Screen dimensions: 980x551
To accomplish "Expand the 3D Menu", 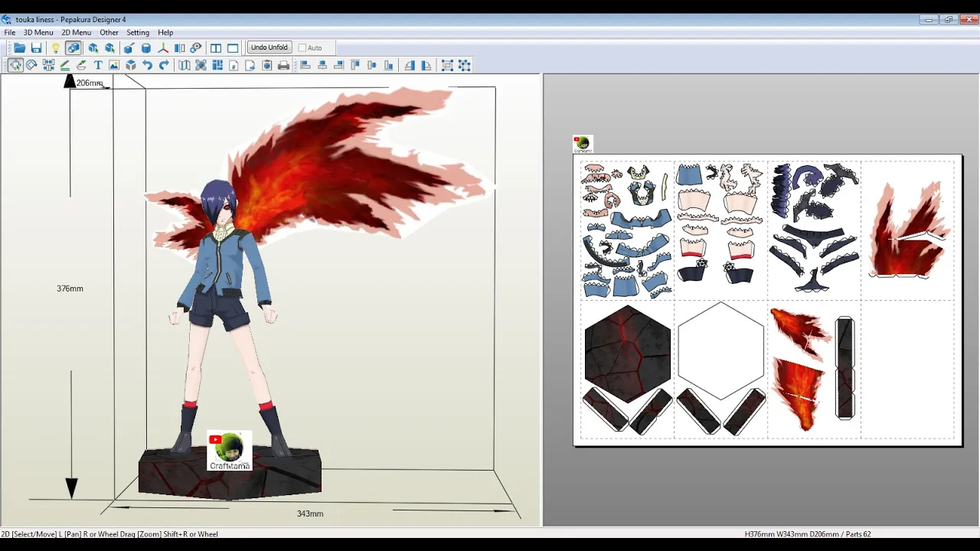I will 38,32.
